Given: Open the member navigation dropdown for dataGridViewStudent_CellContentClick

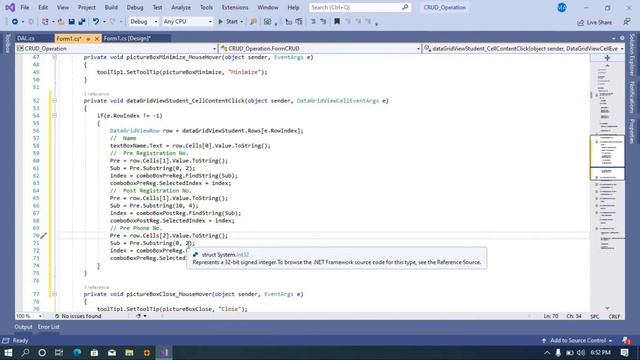Looking at the screenshot, I should [523, 49].
